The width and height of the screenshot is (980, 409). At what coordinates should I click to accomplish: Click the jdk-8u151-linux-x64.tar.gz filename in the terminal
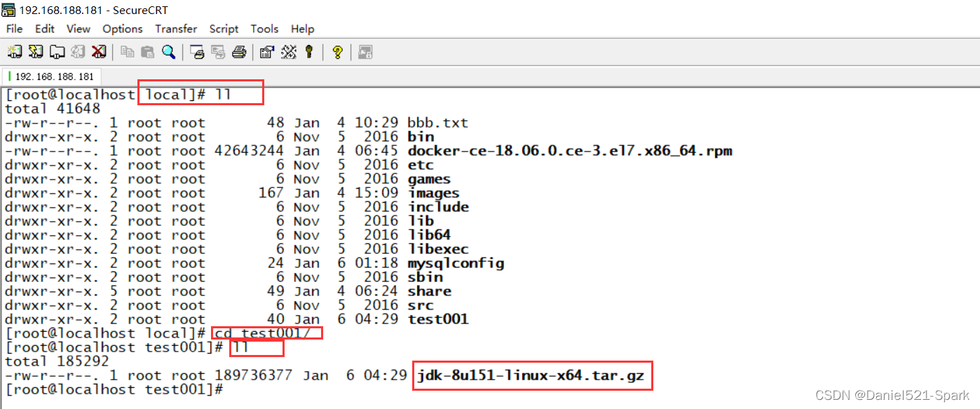531,375
